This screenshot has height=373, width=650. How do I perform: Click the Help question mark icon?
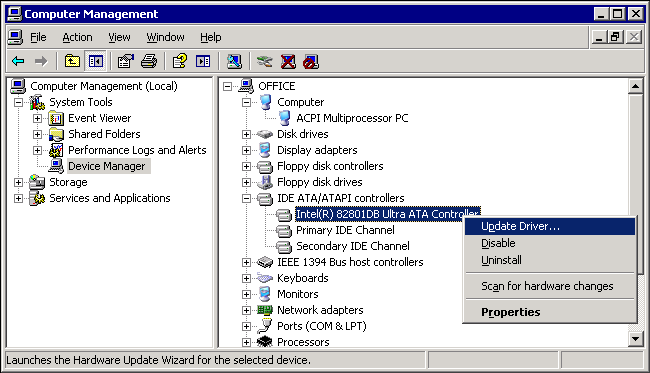coord(180,61)
